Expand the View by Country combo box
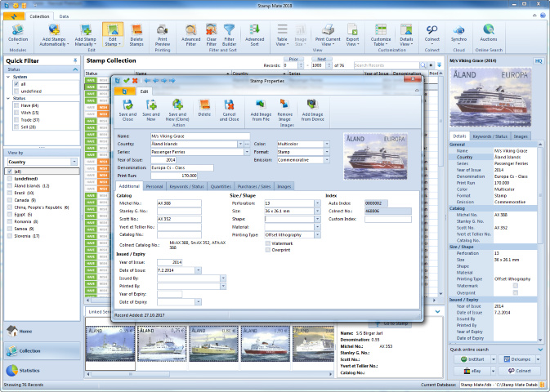 tap(75, 162)
